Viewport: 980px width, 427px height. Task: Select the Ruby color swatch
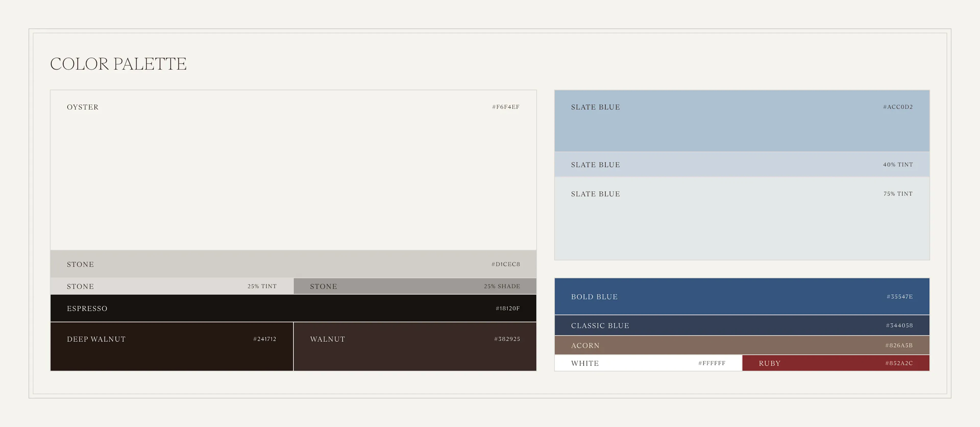point(836,363)
